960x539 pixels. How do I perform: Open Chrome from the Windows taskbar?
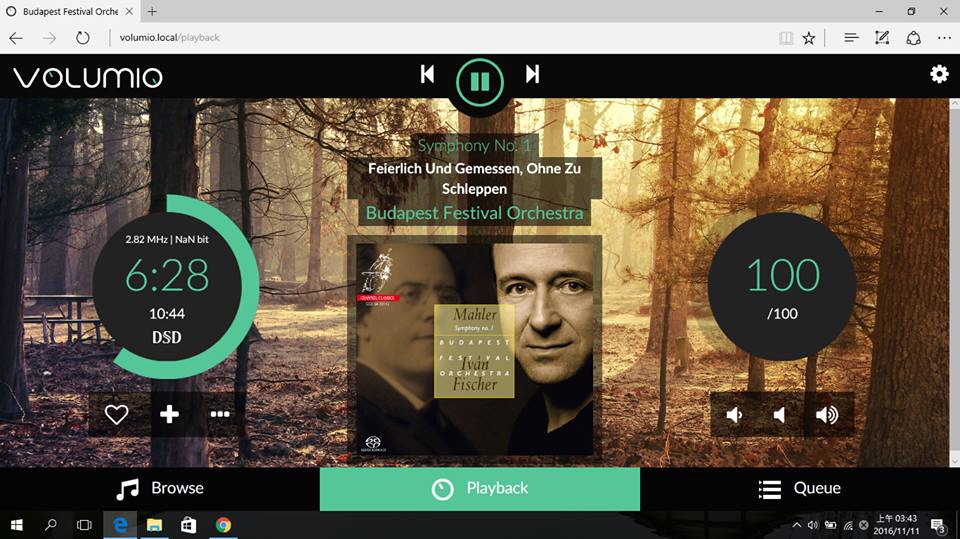(223, 525)
